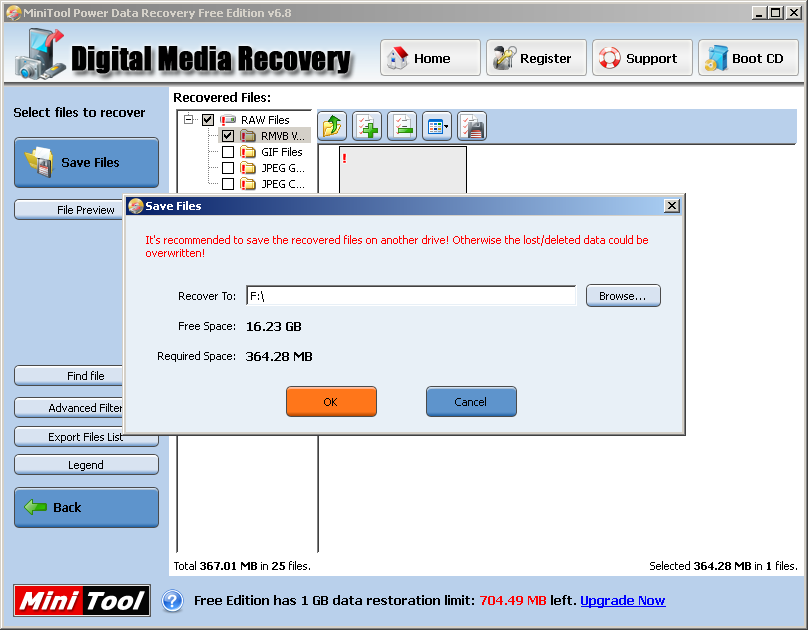808x630 pixels.
Task: Open the Register button
Action: pyautogui.click(x=536, y=58)
